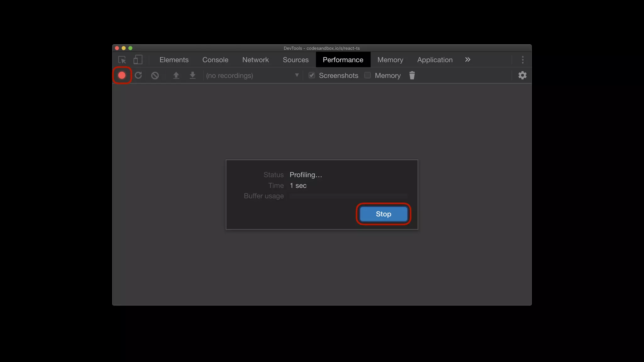Click the load profile upload icon

176,75
